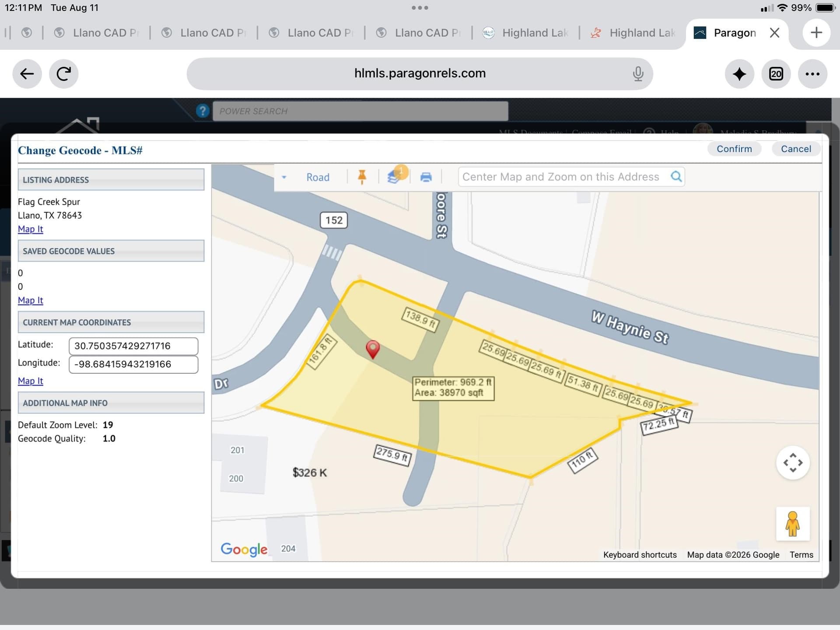Click the red location marker on the map

tap(372, 350)
